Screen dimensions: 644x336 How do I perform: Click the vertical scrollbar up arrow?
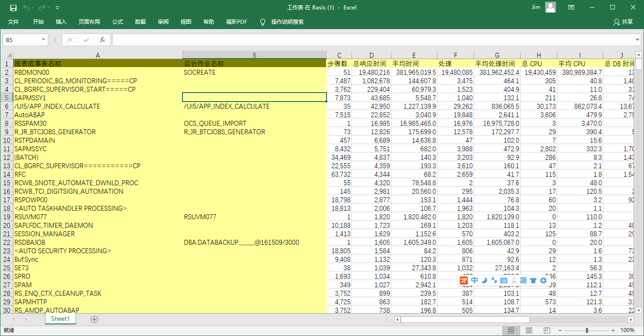(639, 55)
